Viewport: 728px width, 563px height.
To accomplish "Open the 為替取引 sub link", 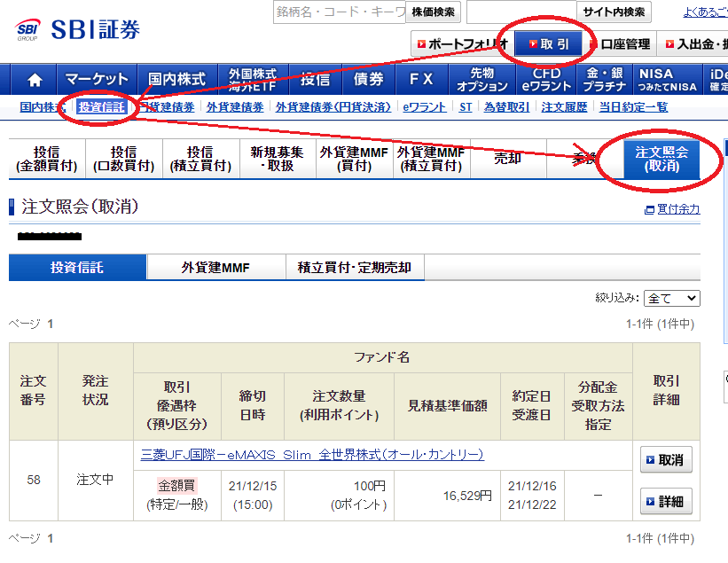I will (506, 107).
